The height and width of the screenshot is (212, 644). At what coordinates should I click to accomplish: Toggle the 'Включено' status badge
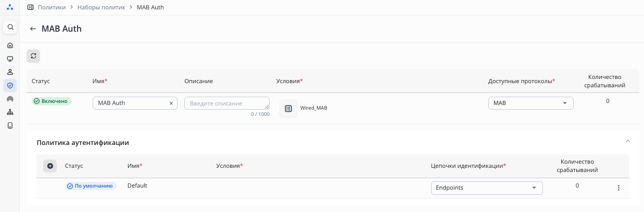(52, 101)
